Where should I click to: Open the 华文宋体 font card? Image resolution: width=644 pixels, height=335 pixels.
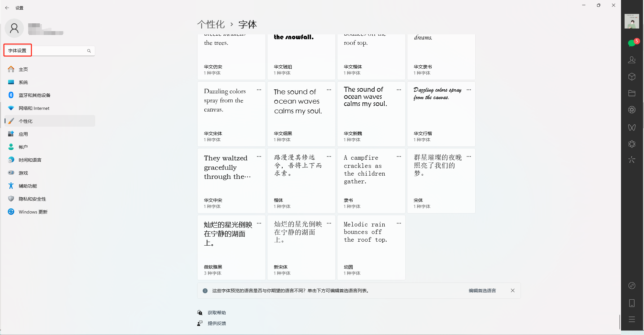point(232,114)
